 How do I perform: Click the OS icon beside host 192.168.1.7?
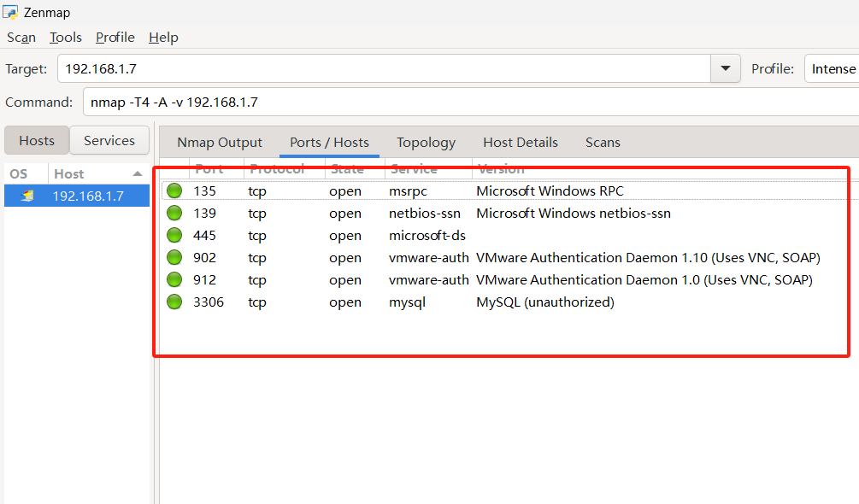click(x=27, y=196)
